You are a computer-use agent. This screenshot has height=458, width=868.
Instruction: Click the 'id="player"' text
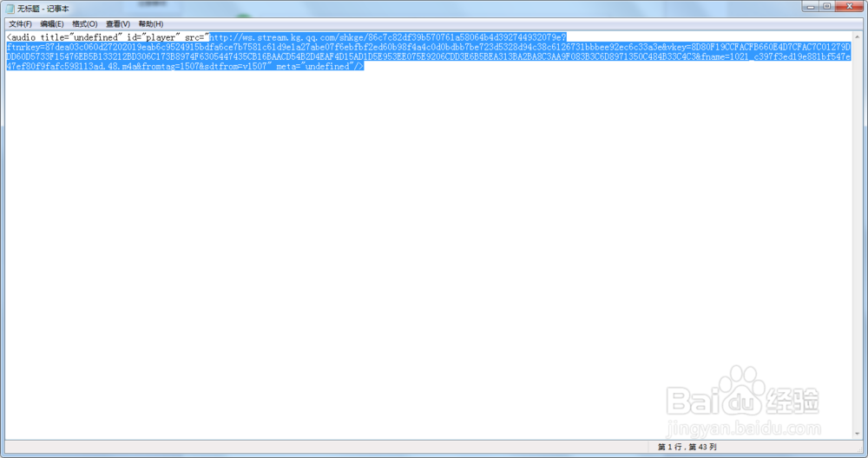coord(154,37)
